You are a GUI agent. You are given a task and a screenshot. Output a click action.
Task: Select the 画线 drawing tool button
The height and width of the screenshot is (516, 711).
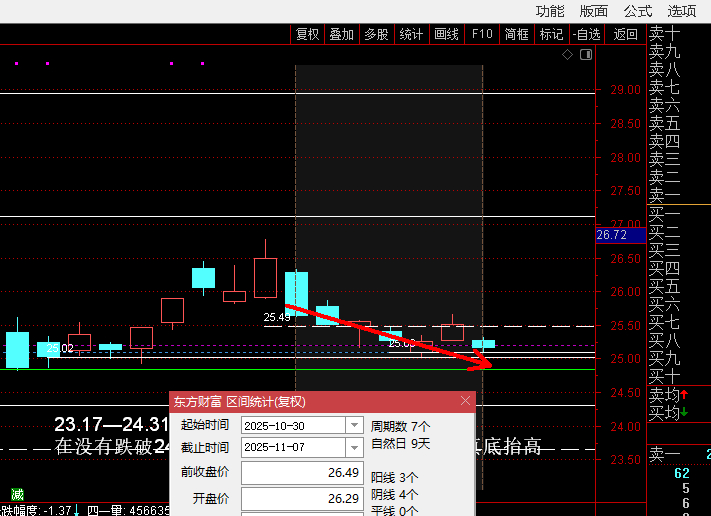(x=447, y=34)
